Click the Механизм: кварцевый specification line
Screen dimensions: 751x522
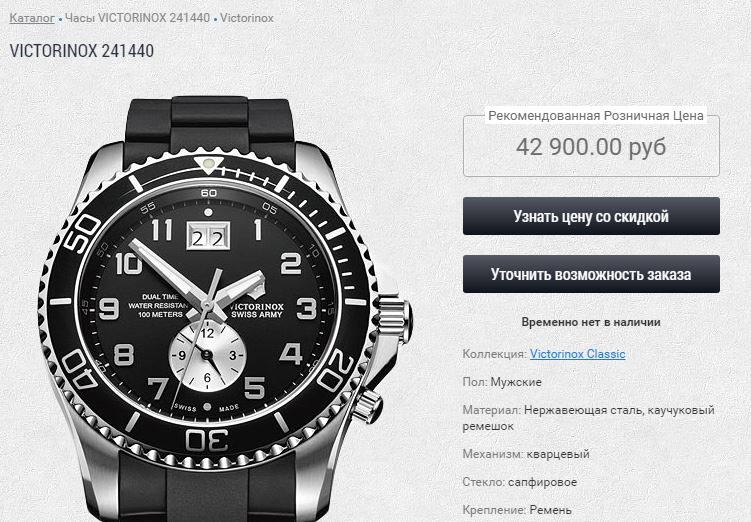pyautogui.click(x=526, y=454)
